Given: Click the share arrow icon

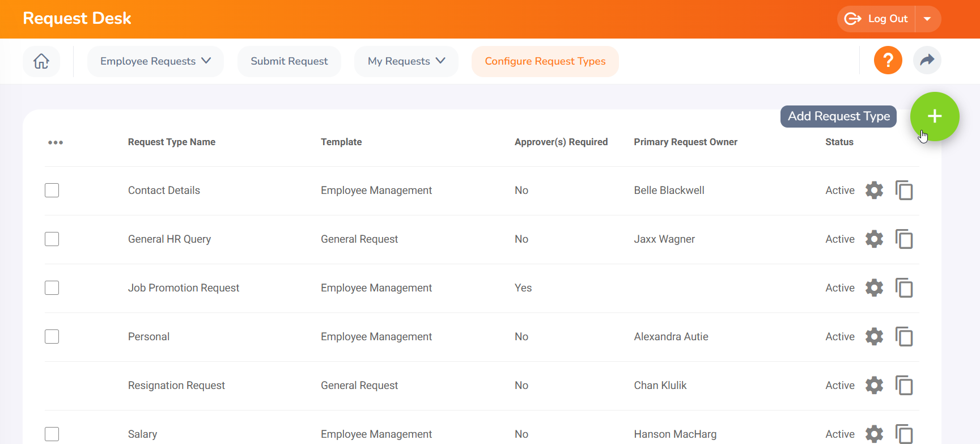Looking at the screenshot, I should (x=927, y=60).
